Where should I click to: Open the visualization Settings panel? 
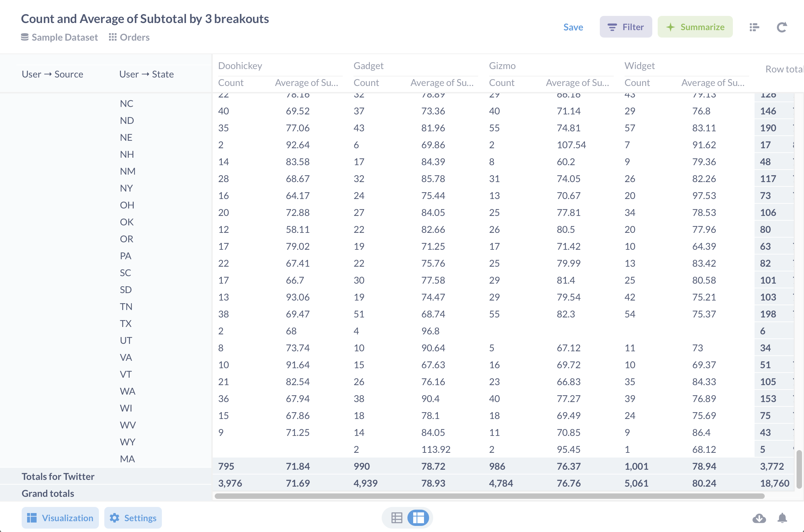click(x=133, y=518)
